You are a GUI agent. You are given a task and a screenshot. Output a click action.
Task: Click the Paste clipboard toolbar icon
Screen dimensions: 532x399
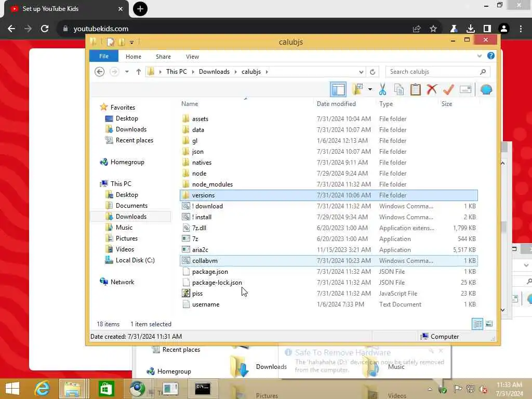pos(415,89)
